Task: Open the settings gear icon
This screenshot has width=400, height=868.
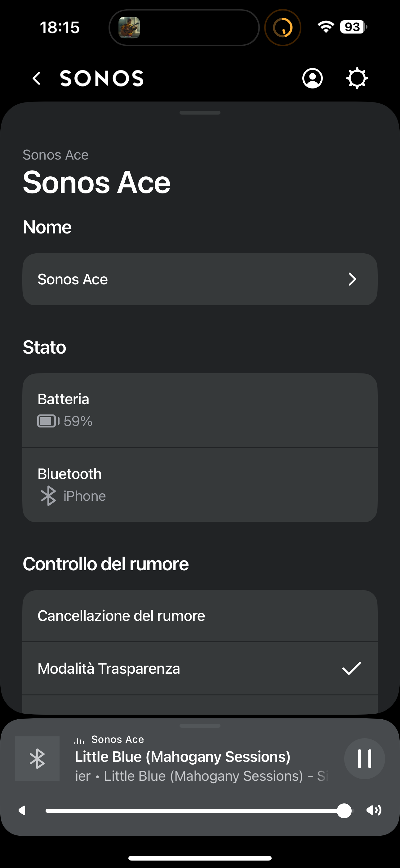Action: [357, 79]
